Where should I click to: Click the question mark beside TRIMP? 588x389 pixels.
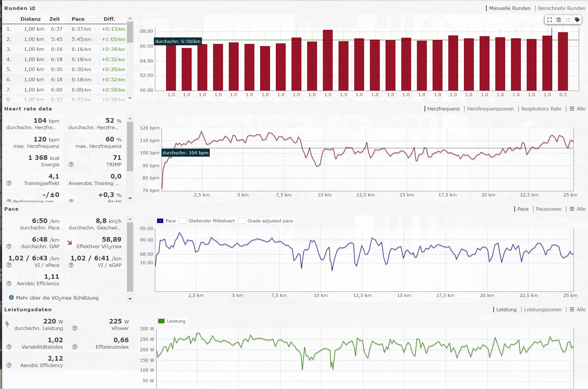[71, 165]
